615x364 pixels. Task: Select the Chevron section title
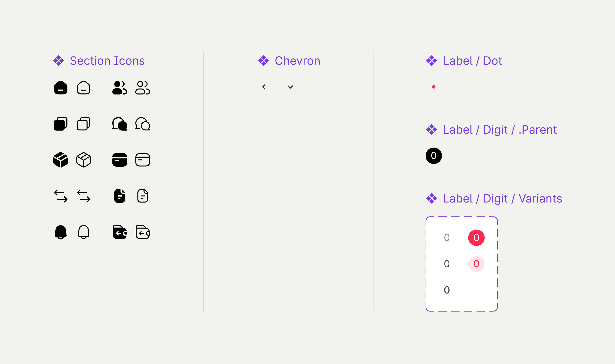pyautogui.click(x=298, y=61)
